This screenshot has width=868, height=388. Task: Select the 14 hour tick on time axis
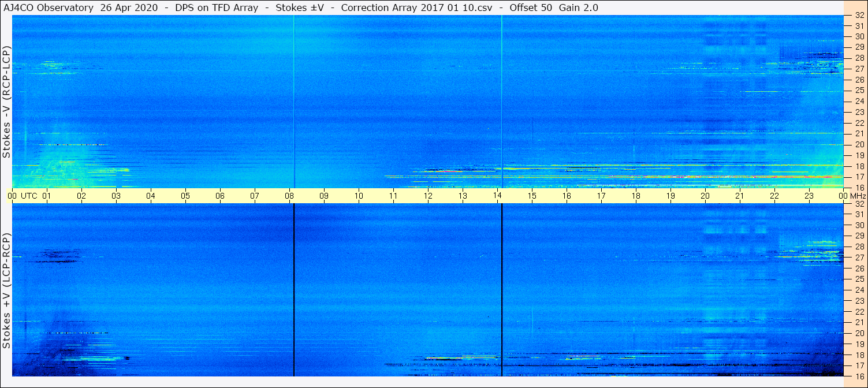point(497,196)
